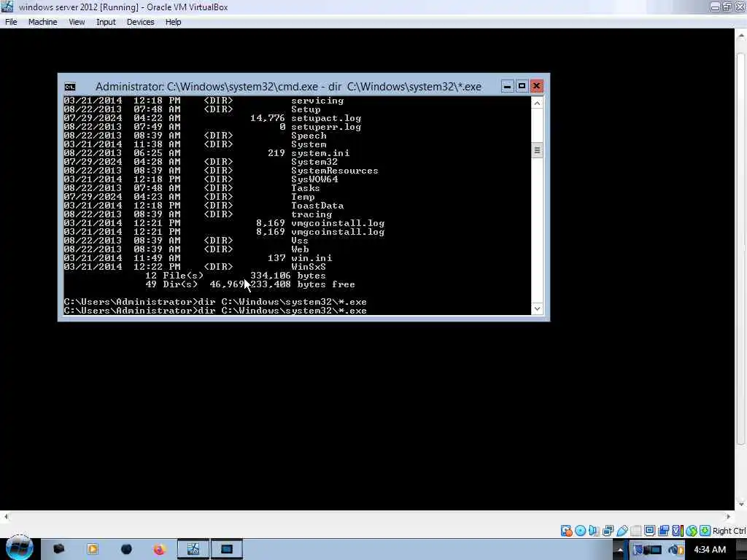
Task: Click the last command prompt line
Action: point(215,311)
